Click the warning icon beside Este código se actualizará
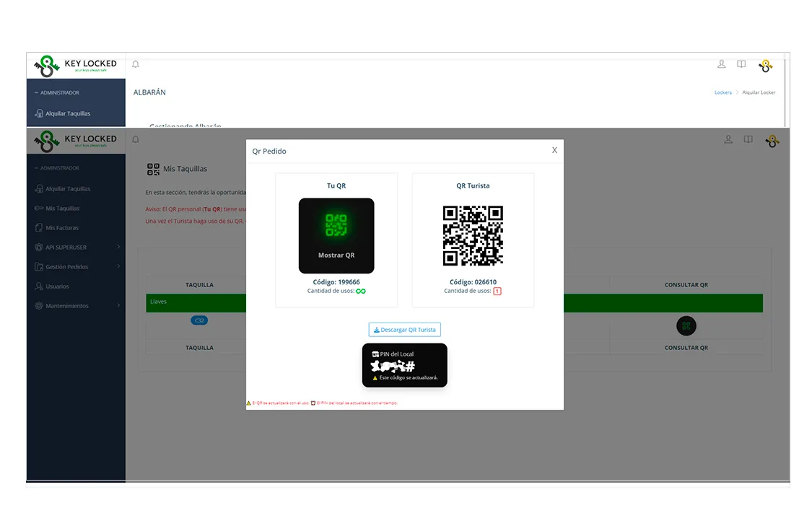The image size is (812, 508). coord(375,378)
